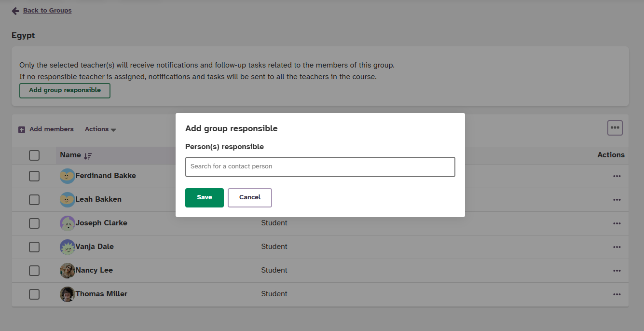Open Thomas Miller's three-dot actions menu
Viewport: 644px width, 331px height.
coord(617,294)
